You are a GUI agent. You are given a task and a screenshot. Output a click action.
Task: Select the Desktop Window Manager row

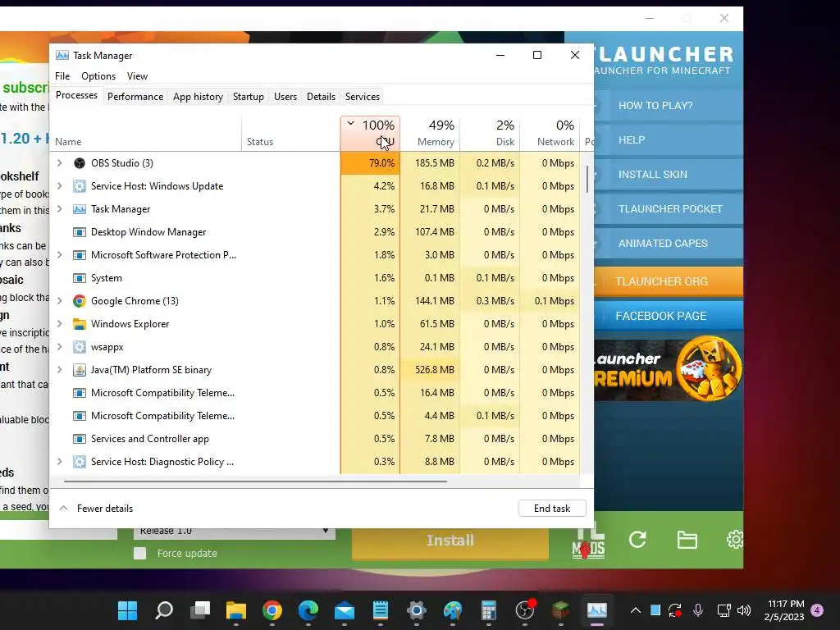(316, 232)
